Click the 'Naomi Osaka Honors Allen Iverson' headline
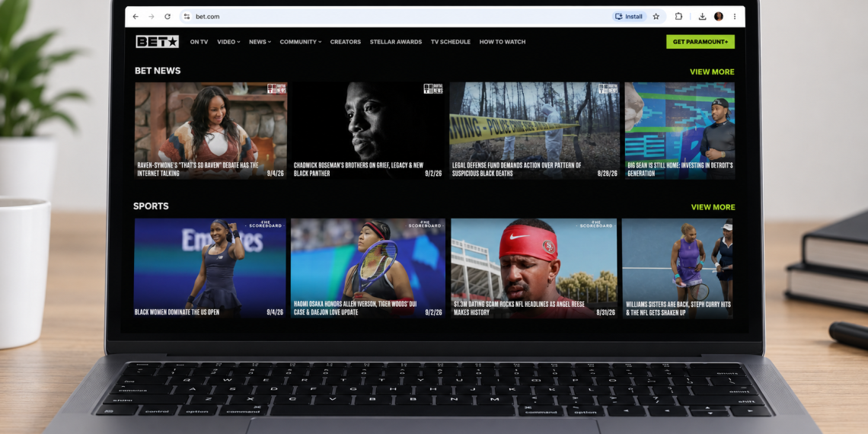Image resolution: width=868 pixels, height=434 pixels. 354,308
